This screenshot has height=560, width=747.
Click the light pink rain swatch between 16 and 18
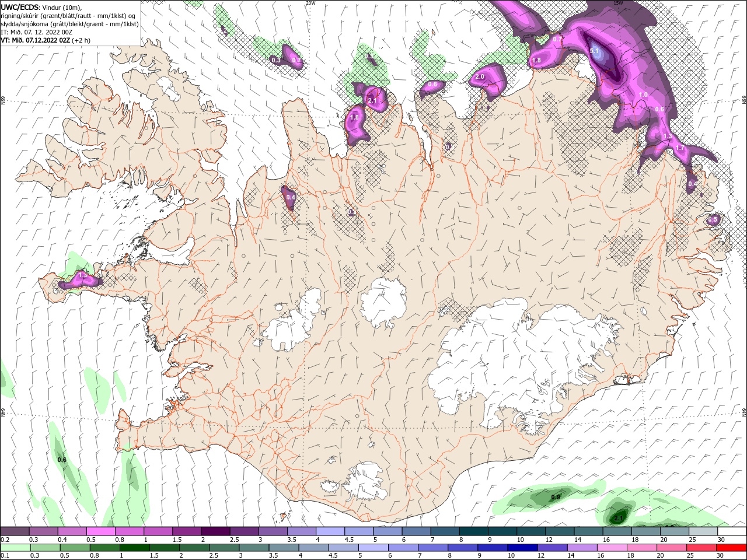(x=612, y=548)
